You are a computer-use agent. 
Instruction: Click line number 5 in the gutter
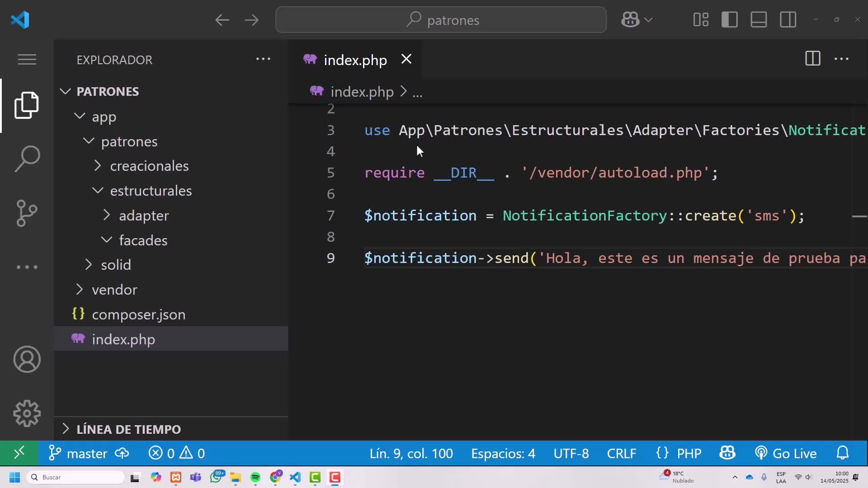pos(331,173)
